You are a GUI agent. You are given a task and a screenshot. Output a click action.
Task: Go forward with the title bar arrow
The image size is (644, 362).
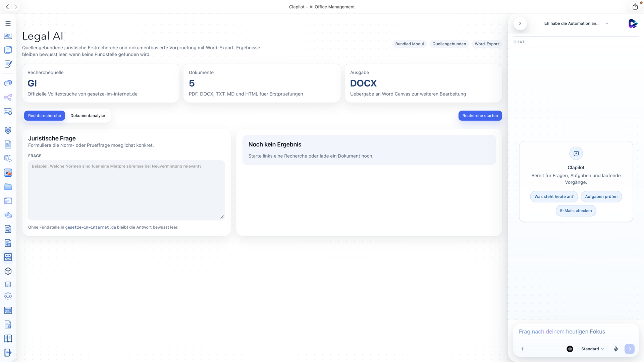tap(16, 7)
